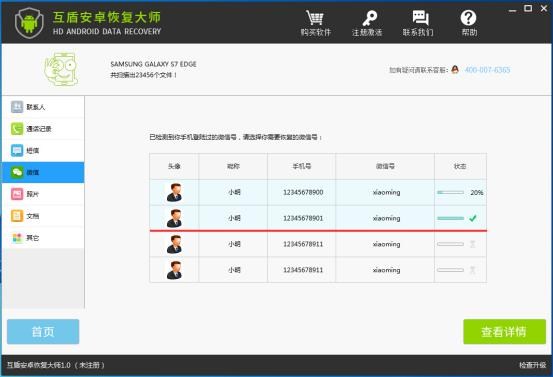
Task: Select 其它 others category in the sidebar
Action: (x=43, y=238)
